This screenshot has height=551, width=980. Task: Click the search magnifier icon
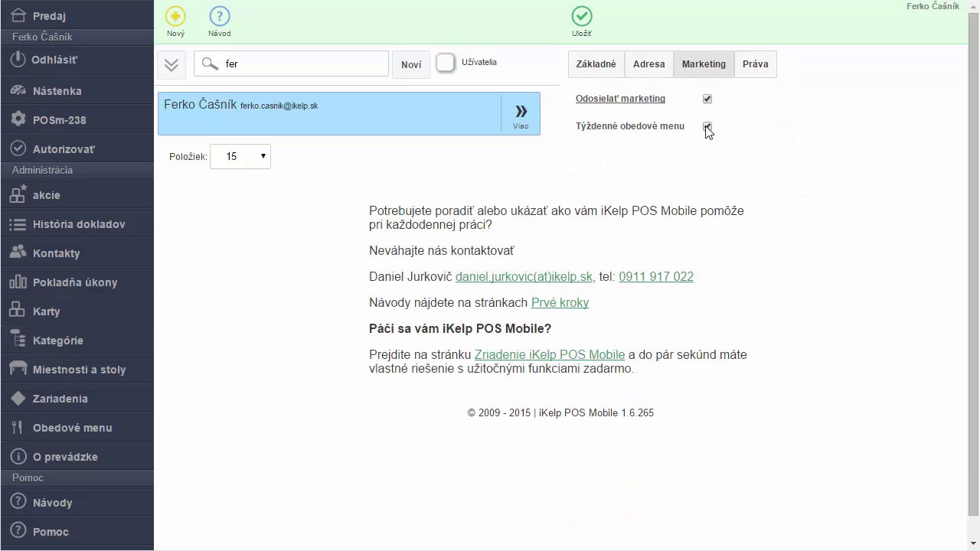(210, 64)
